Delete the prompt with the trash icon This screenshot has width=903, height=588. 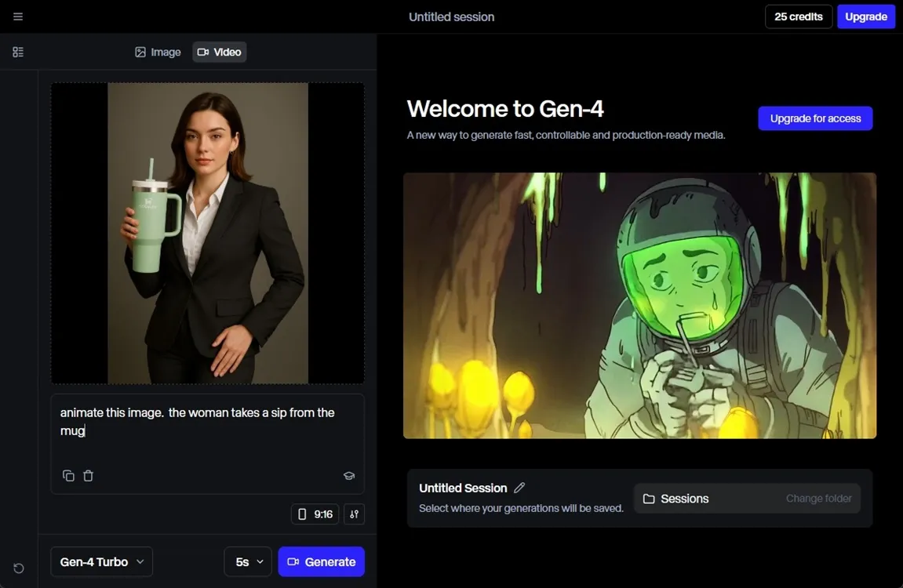(88, 475)
